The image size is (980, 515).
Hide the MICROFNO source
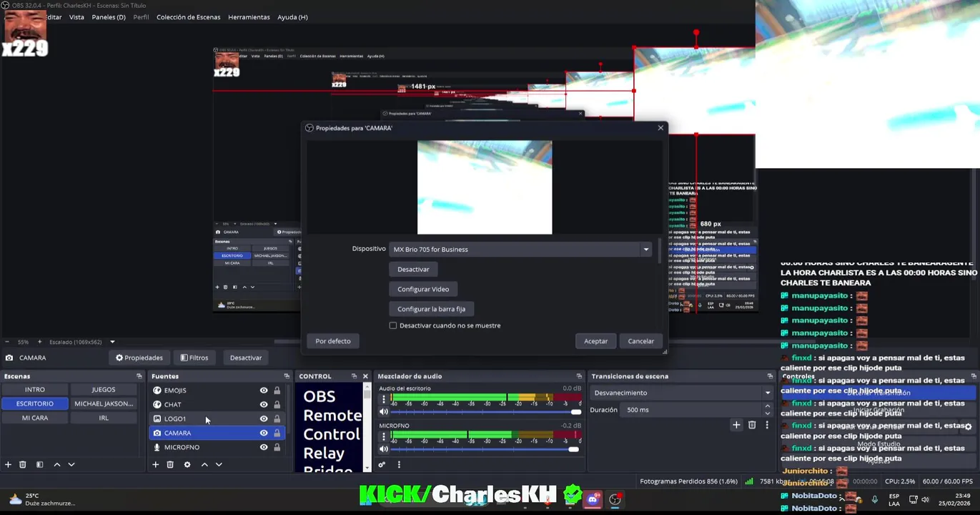pyautogui.click(x=264, y=448)
